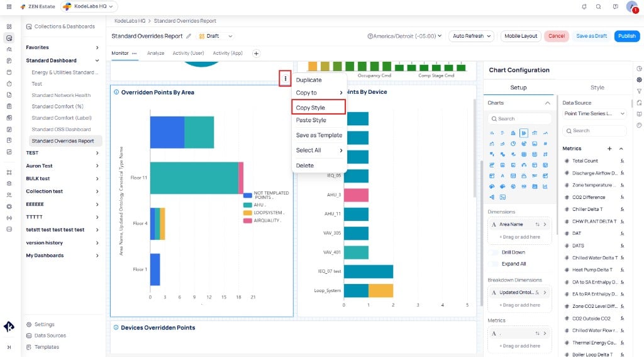Click the Publish button
The width and height of the screenshot is (644, 357).
(627, 36)
